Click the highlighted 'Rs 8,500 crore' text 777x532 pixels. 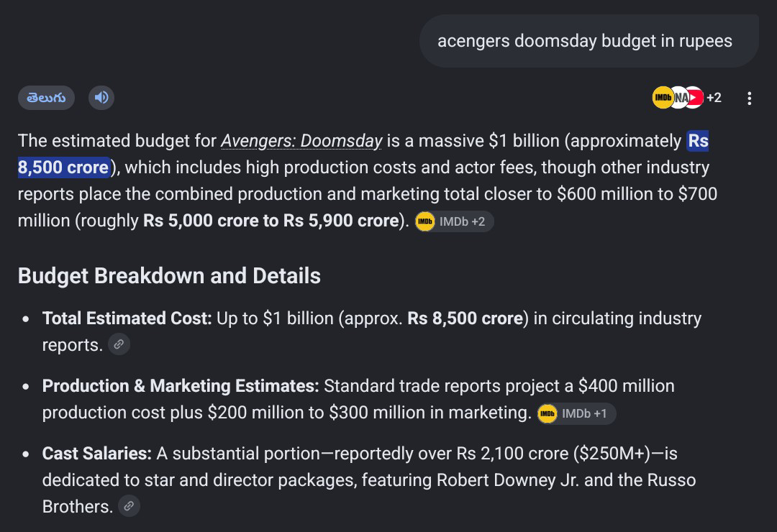point(63,168)
